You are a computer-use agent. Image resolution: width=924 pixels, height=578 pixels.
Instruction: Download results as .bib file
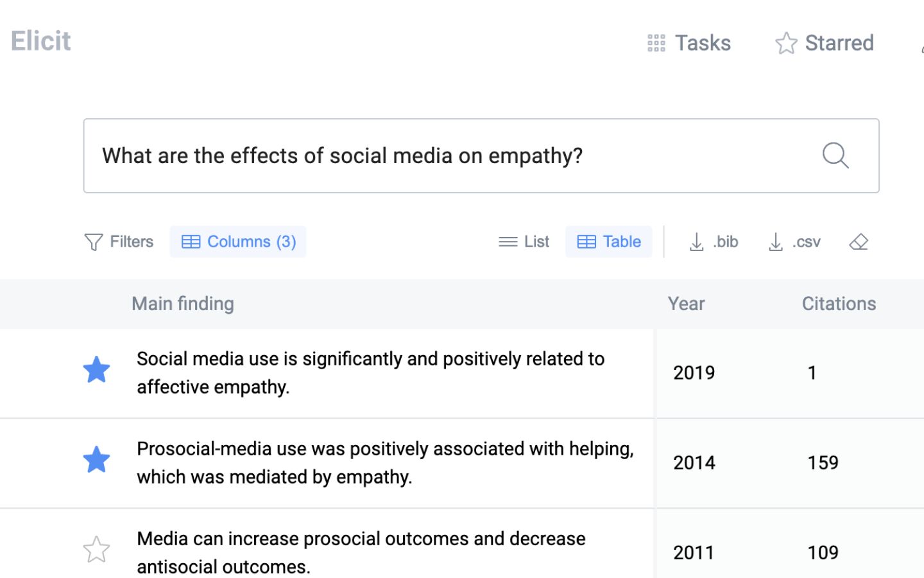tap(714, 242)
